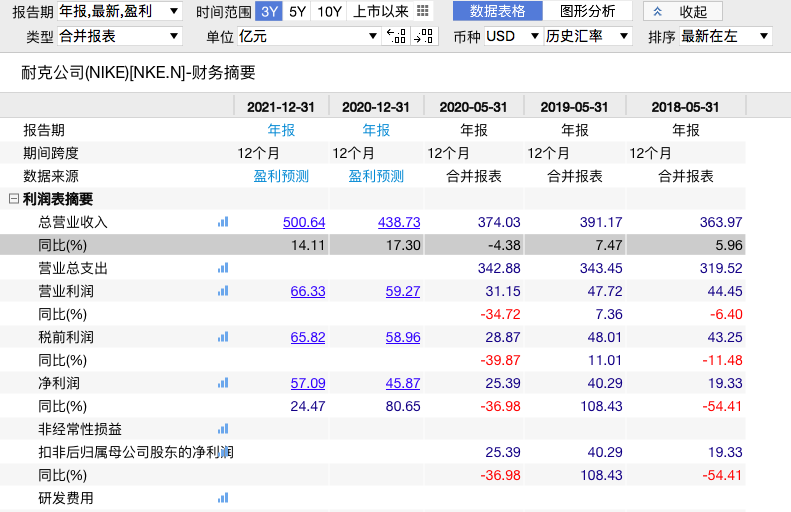Collapse the 利润表摘要 section
This screenshot has width=791, height=512.
pyautogui.click(x=14, y=199)
